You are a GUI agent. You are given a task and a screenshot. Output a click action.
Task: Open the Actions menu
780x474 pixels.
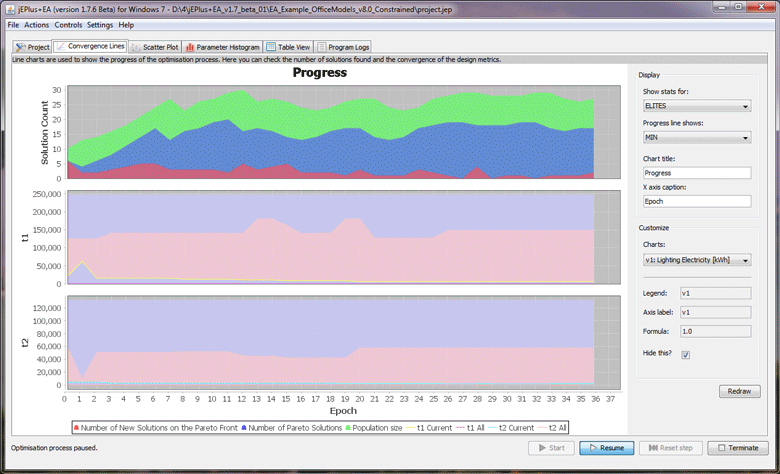click(x=36, y=25)
